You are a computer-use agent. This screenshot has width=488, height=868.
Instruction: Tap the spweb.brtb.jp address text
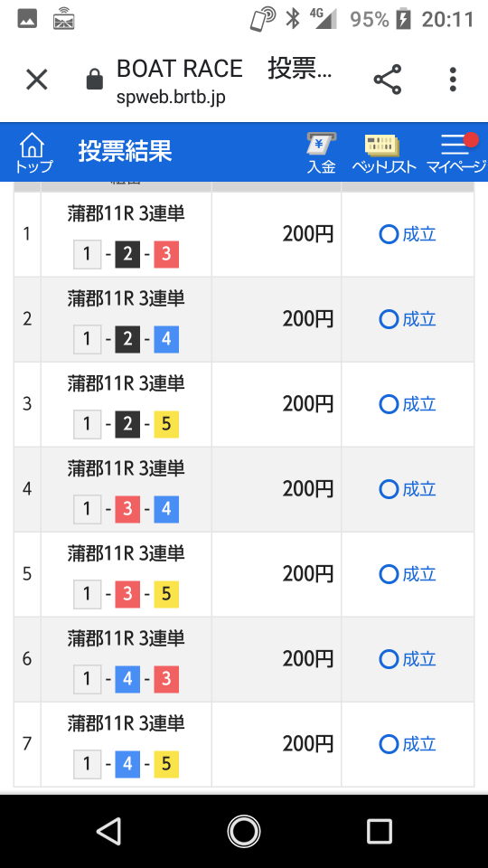(171, 97)
